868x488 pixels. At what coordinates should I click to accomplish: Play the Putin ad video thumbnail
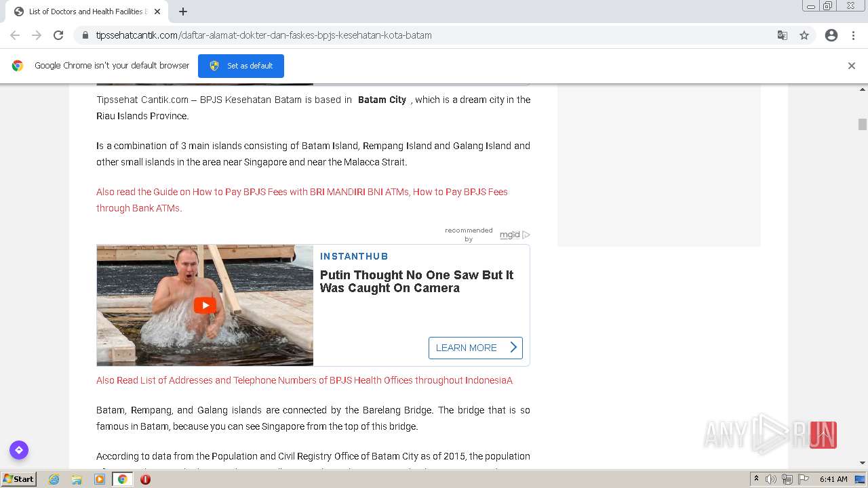[205, 305]
